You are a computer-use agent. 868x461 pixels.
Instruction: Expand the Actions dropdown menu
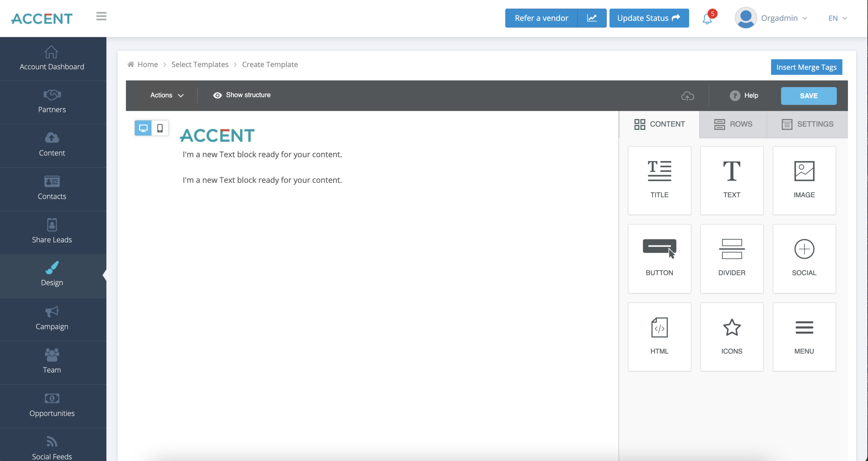166,95
